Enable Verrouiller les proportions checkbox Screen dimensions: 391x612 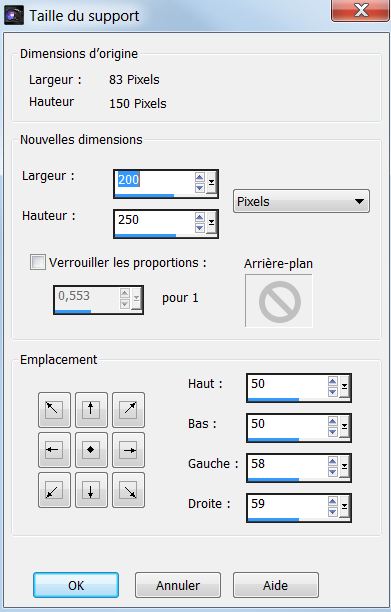click(38, 262)
